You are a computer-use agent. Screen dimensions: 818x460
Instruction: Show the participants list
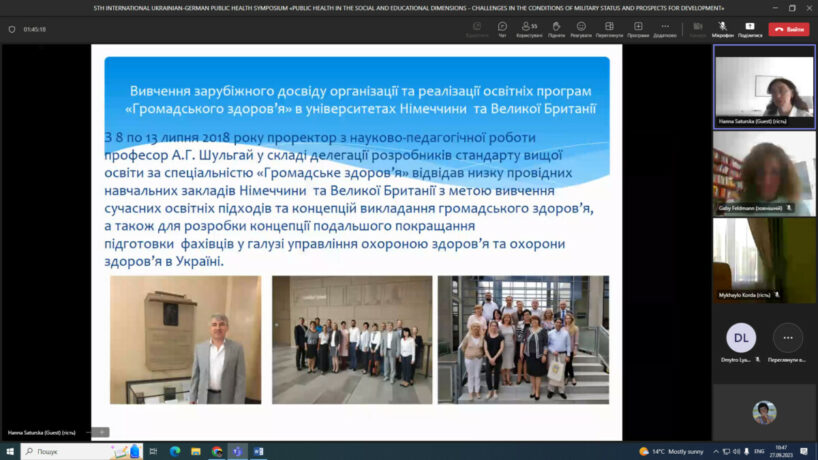coord(529,28)
